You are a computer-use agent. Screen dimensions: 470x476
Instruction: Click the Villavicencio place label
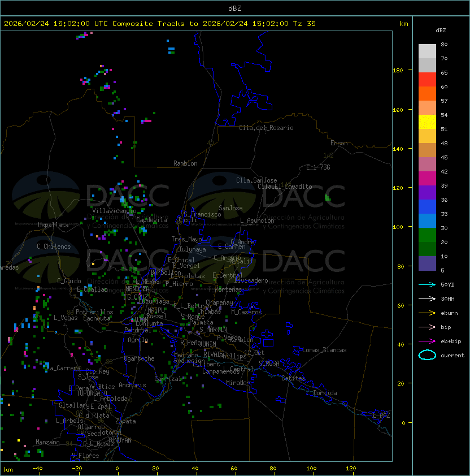click(x=114, y=211)
